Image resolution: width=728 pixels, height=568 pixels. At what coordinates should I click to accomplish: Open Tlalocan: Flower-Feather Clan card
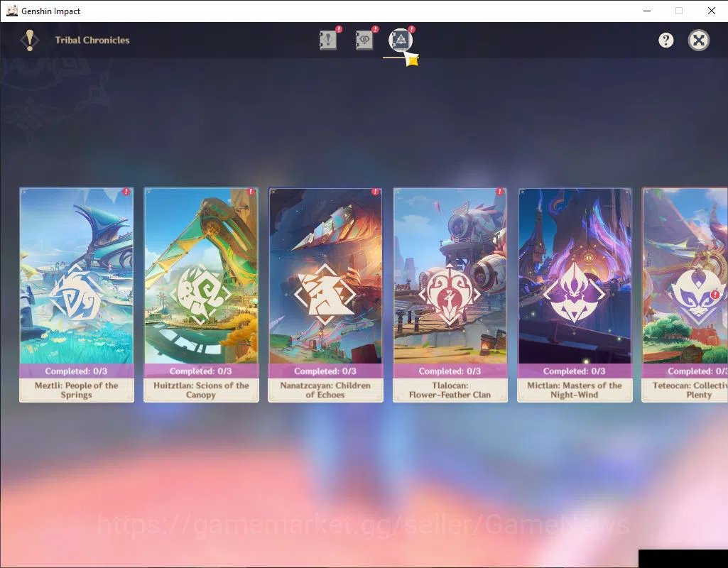pos(450,295)
